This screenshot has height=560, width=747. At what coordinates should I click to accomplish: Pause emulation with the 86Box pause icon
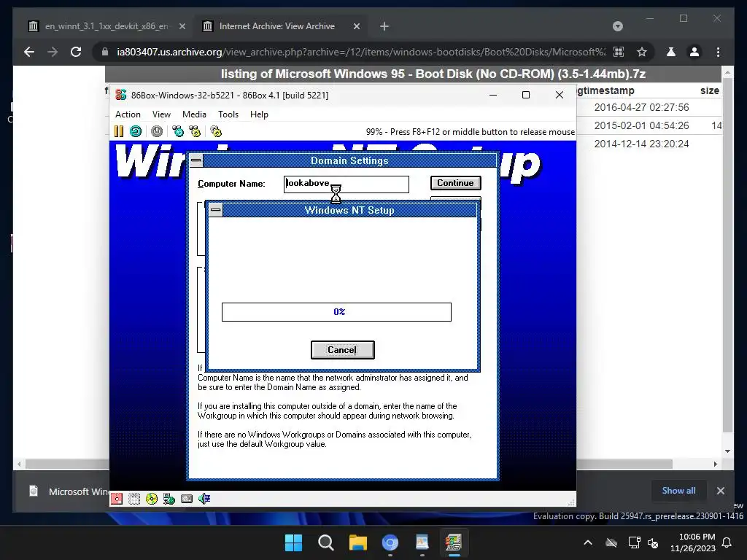click(119, 131)
